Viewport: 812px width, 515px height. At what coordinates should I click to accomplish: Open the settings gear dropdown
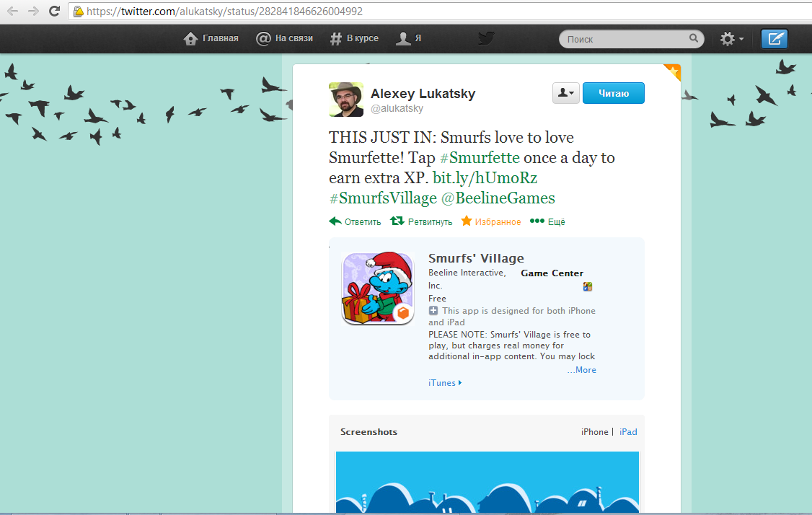[732, 39]
